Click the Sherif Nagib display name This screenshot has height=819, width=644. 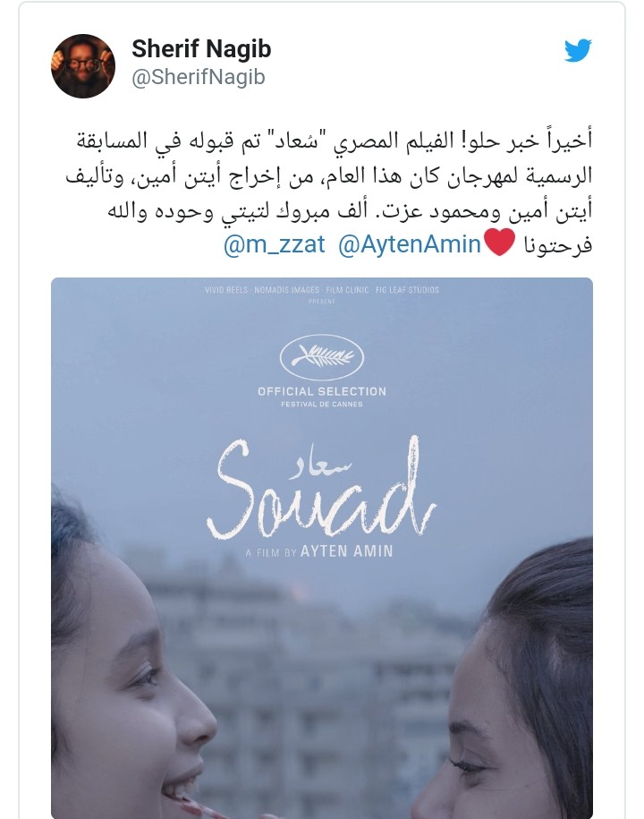pos(201,48)
